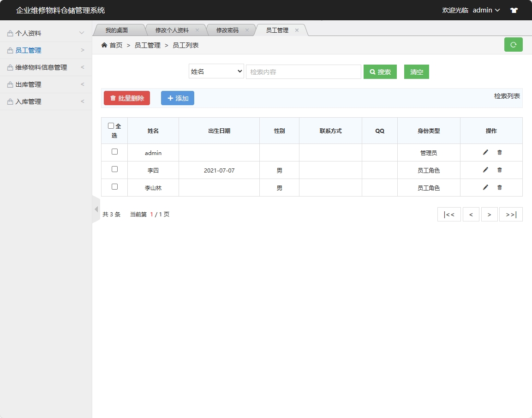This screenshot has height=418, width=532.
Task: Click the trash icon in admin's row
Action: tap(499, 152)
